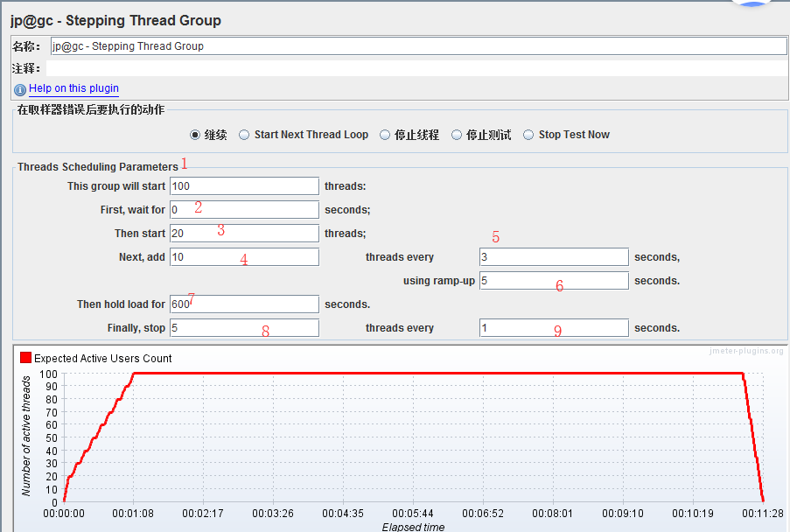Focus the 'Then hold load for' field

pyautogui.click(x=244, y=304)
